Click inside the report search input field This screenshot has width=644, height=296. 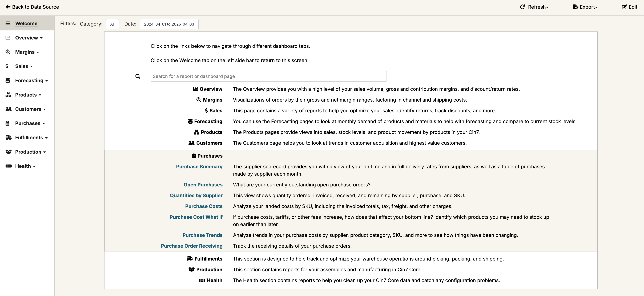click(x=268, y=76)
